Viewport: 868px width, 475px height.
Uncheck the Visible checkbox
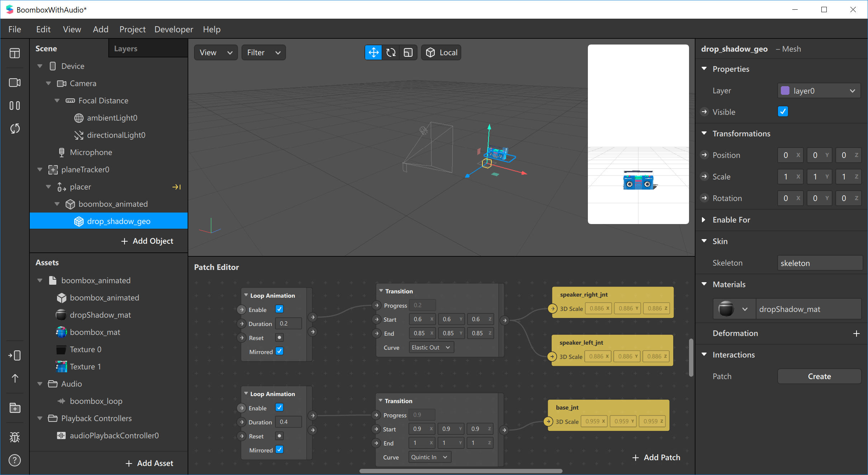pyautogui.click(x=783, y=112)
